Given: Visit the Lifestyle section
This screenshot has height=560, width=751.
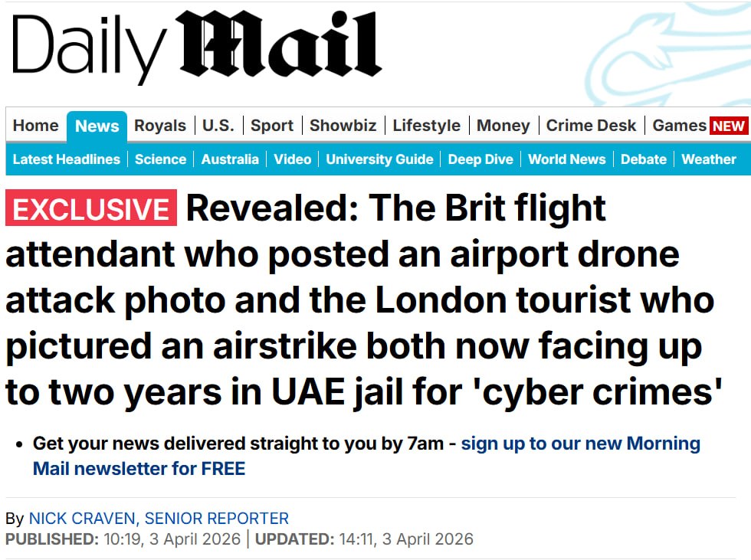Looking at the screenshot, I should pyautogui.click(x=427, y=126).
